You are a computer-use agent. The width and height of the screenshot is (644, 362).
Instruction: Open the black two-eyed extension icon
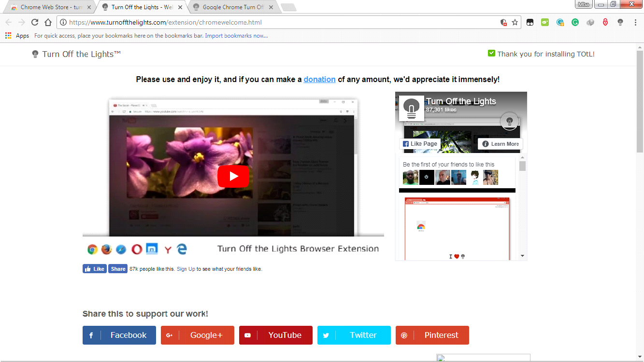click(530, 22)
